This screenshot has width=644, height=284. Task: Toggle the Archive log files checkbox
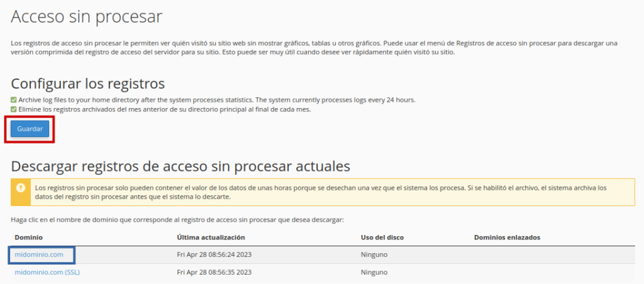click(x=14, y=100)
